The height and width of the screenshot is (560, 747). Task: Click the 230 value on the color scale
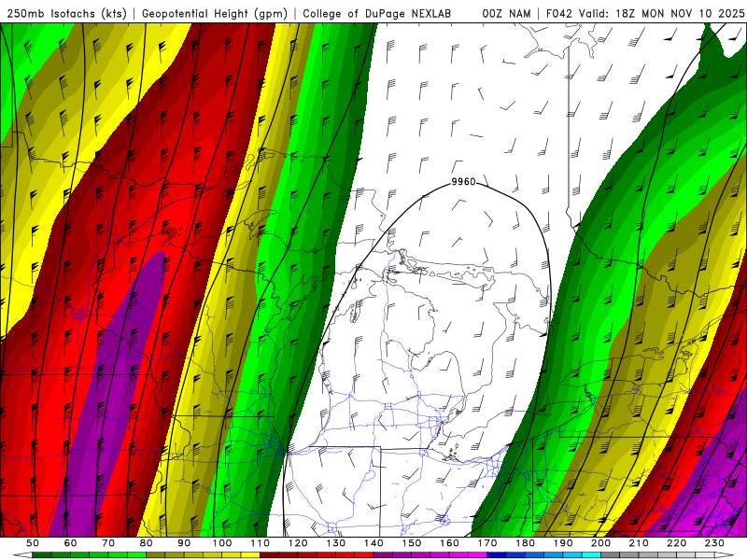714,543
